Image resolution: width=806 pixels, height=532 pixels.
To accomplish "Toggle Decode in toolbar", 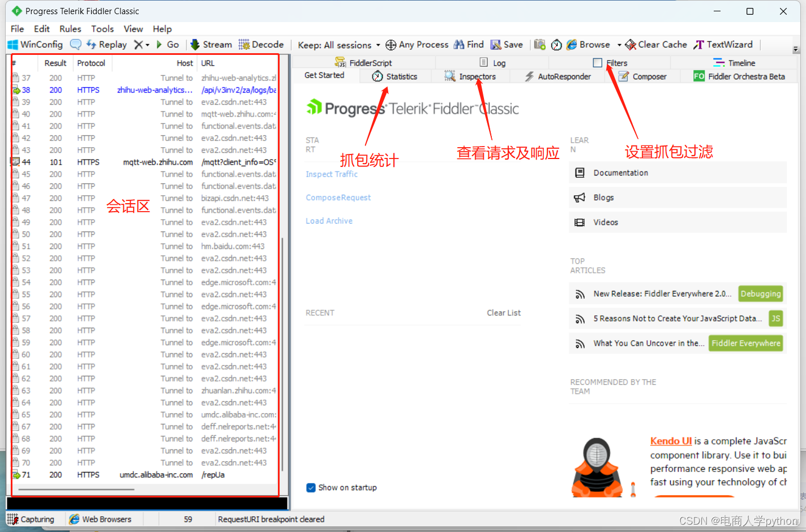I will pos(261,45).
